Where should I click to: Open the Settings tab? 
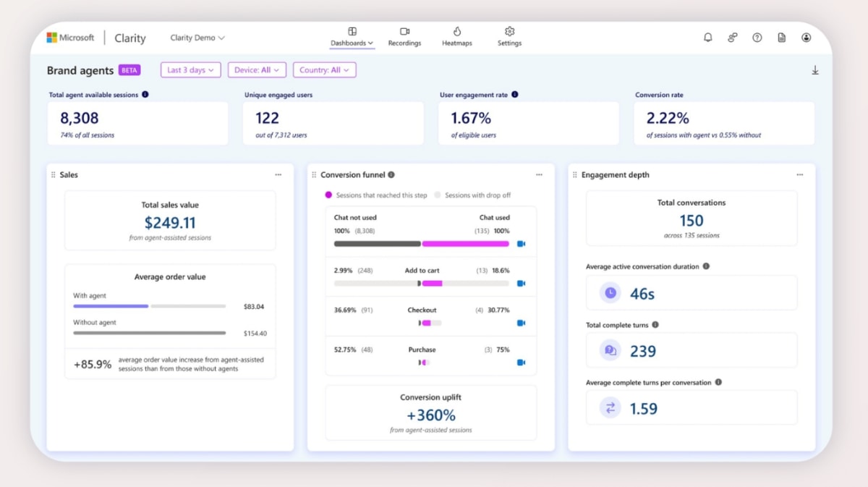(x=509, y=37)
